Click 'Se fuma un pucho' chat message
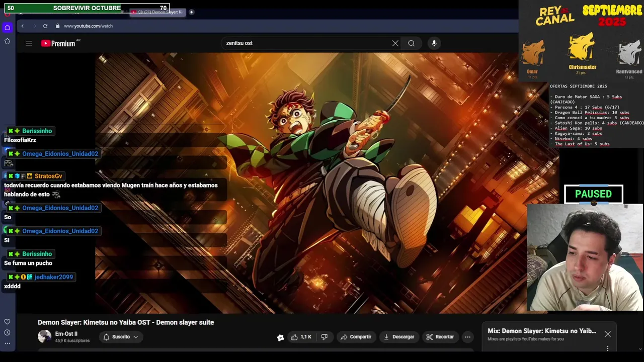 [28, 263]
